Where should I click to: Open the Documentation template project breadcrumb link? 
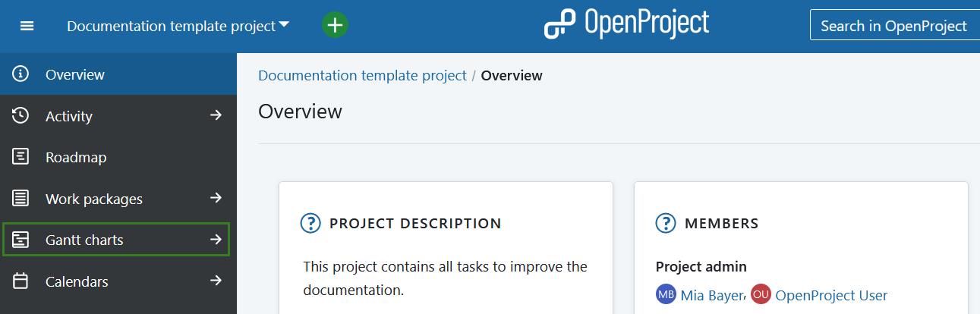pyautogui.click(x=362, y=75)
